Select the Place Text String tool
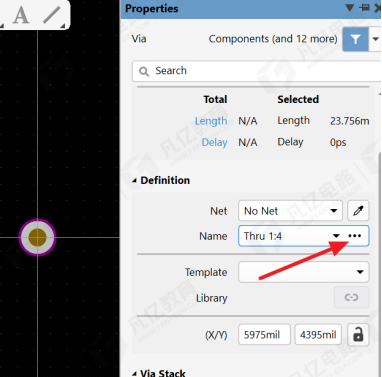382x377 pixels. click(21, 15)
